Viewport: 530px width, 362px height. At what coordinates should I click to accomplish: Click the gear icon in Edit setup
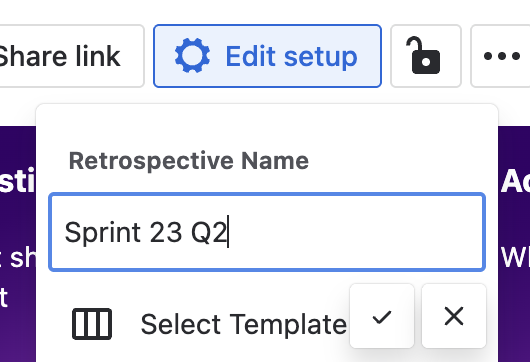point(192,55)
